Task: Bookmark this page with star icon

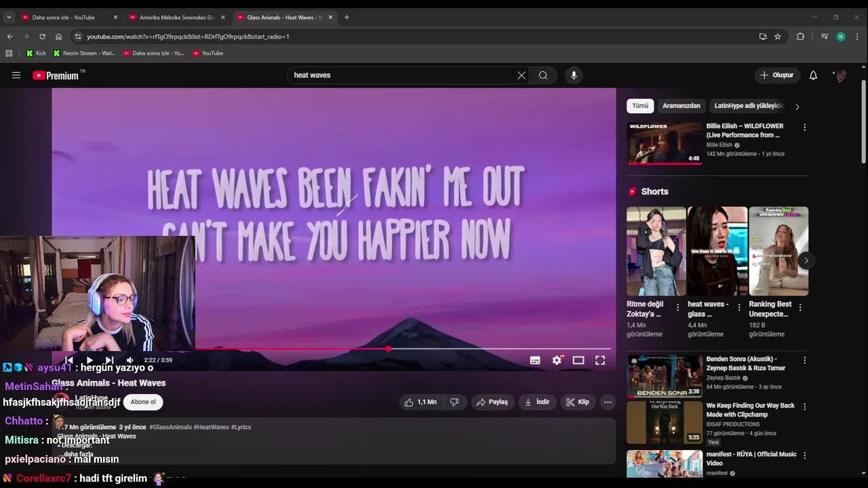Action: click(778, 37)
